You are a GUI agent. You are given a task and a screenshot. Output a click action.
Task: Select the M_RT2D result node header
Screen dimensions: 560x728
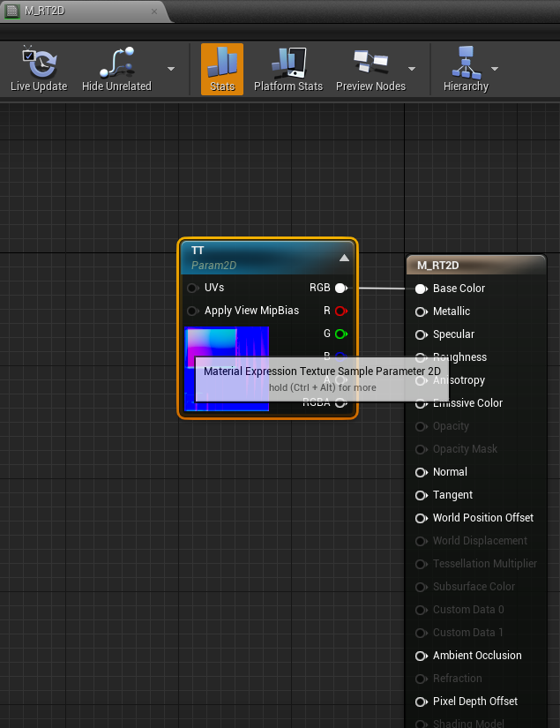click(x=476, y=265)
